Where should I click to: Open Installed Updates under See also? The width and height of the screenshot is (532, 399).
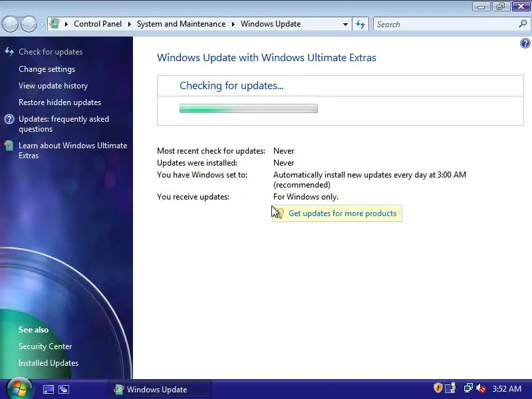coord(49,363)
